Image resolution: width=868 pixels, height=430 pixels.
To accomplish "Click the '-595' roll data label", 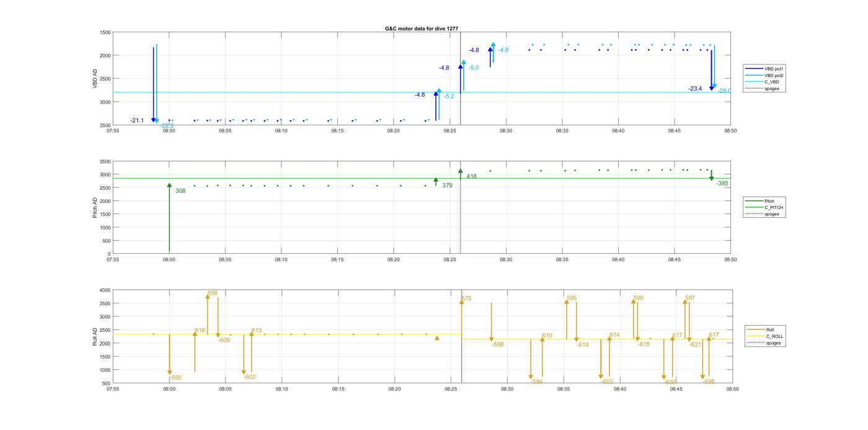I will tap(175, 378).
